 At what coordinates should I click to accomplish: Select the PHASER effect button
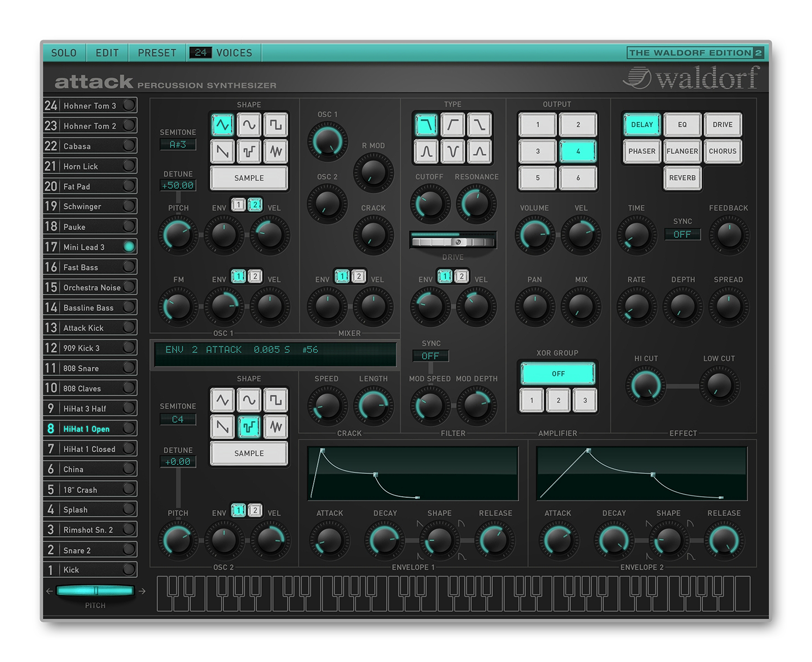click(x=642, y=151)
